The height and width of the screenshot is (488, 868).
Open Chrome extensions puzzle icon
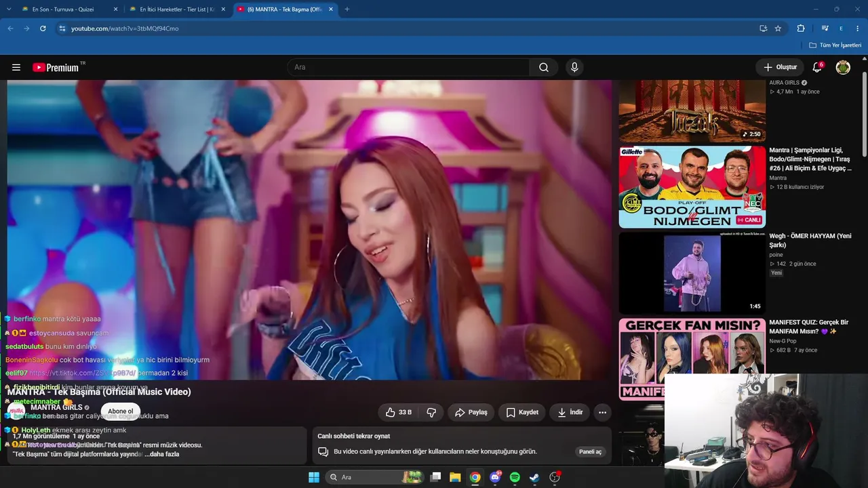(801, 28)
